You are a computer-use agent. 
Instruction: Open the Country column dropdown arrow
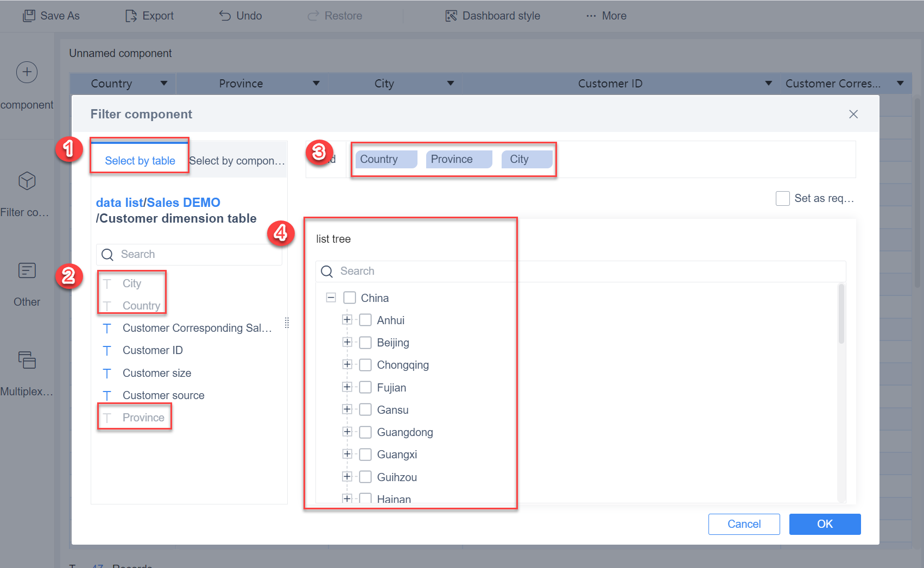coord(164,84)
